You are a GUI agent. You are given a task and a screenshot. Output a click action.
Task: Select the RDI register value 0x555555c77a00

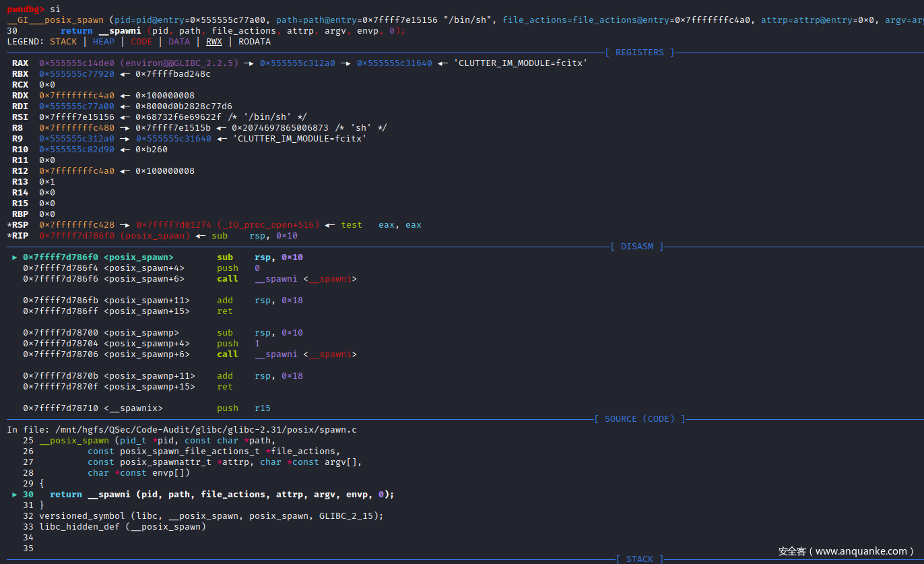pos(76,106)
